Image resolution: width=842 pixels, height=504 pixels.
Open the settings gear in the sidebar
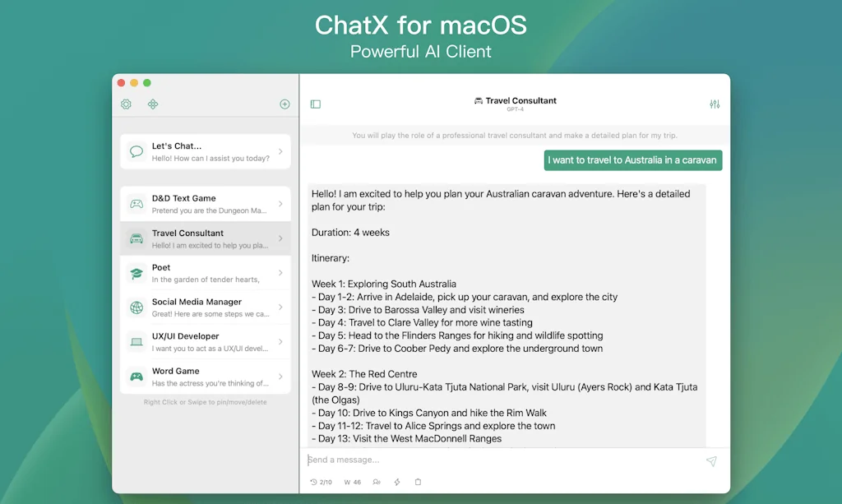(x=126, y=104)
